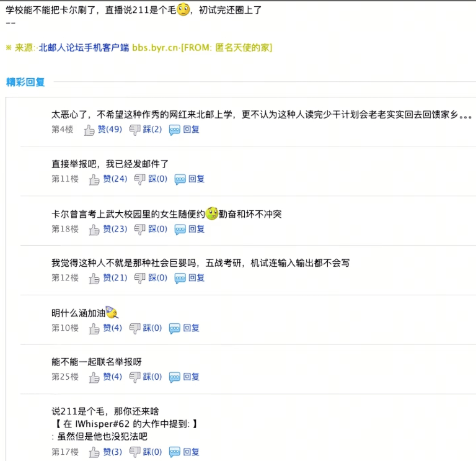Click 赞(21) on the 12th floor reply

tap(115, 278)
